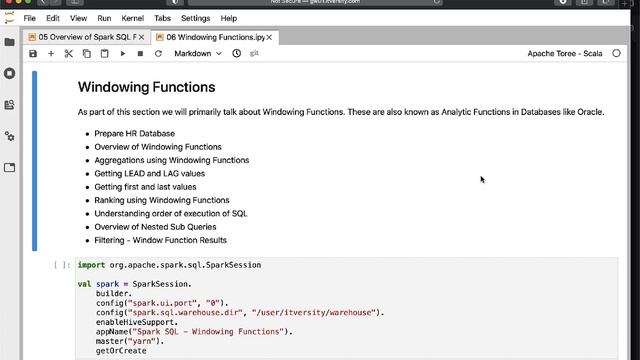Open the File menu
640x360 pixels.
[x=29, y=18]
